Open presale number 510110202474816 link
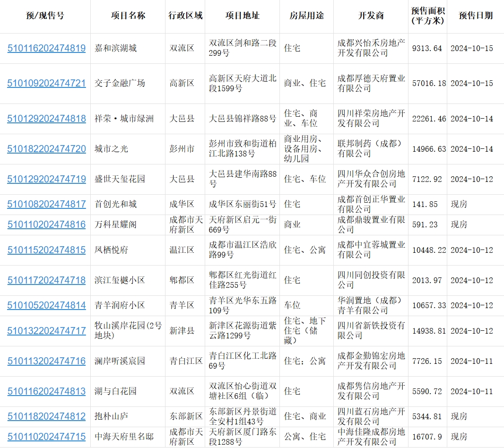This screenshot has height=448, width=504. tap(47, 224)
